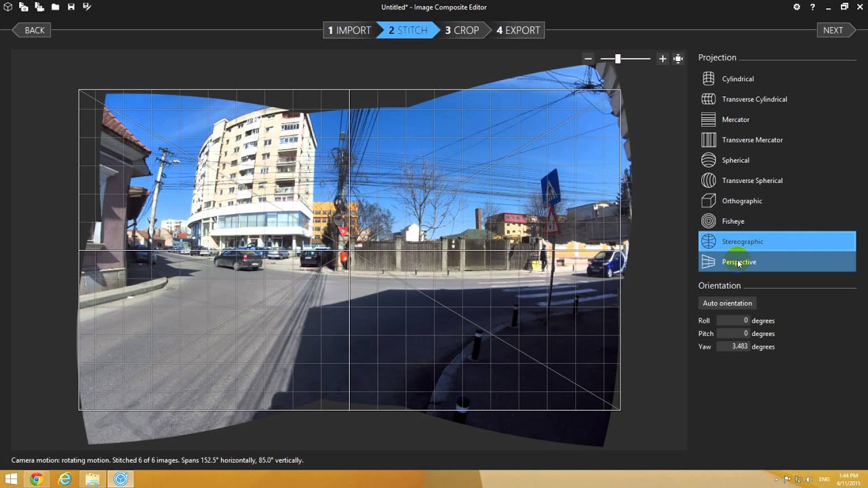Select the Mercator projection icon
The image size is (868, 488).
point(709,119)
